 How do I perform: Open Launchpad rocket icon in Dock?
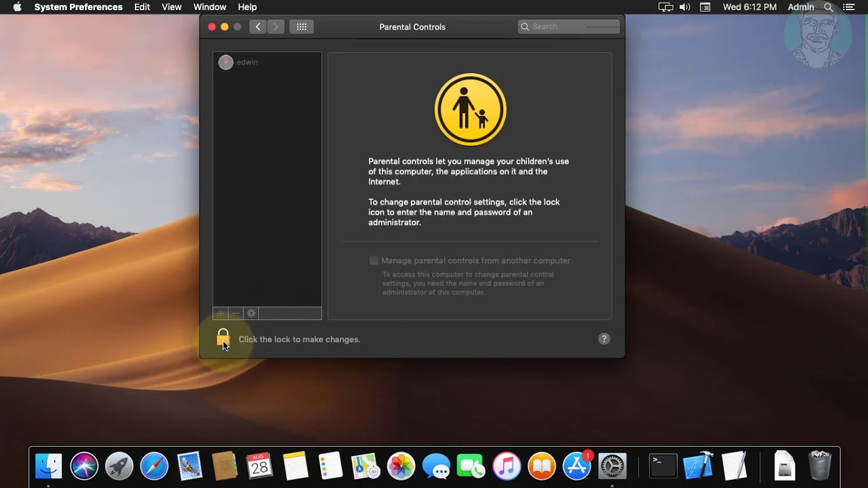[119, 466]
